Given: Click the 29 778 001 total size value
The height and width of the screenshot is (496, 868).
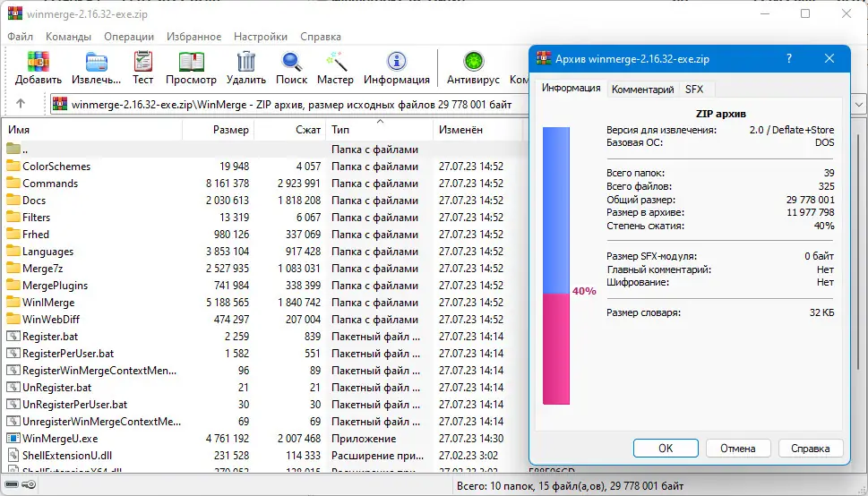Looking at the screenshot, I should pyautogui.click(x=810, y=200).
